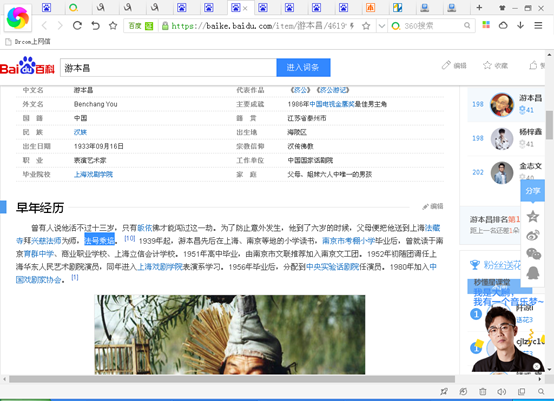The width and height of the screenshot is (554, 401).
Task: Go forward to the next page
Action: pyautogui.click(x=60, y=25)
